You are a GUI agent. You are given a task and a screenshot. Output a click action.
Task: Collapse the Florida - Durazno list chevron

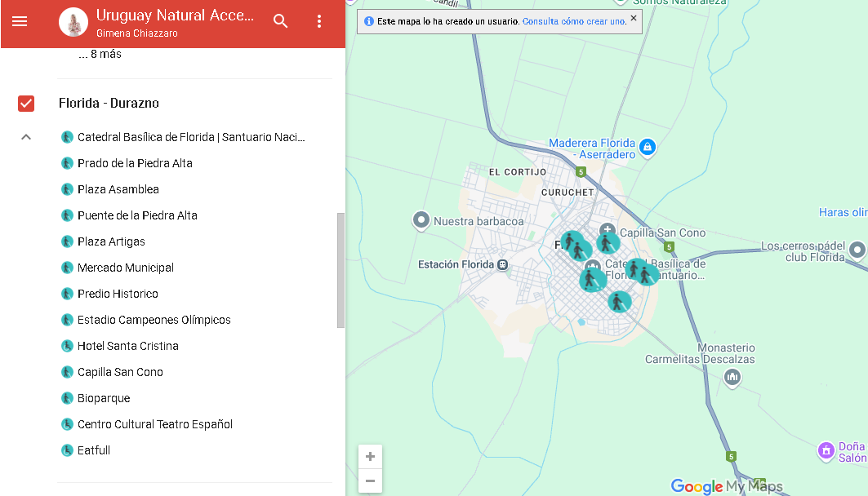pos(26,137)
